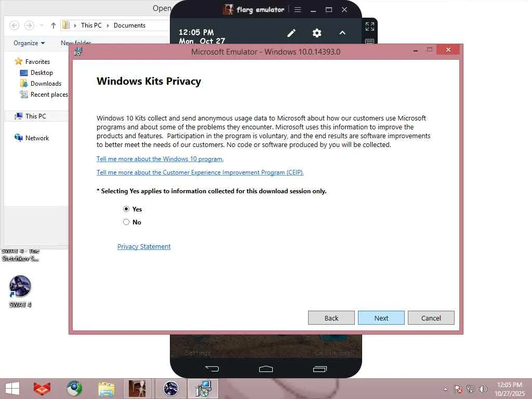Screen dimensions: 532x399
Task: Click This PC in address breadcrumb
Action: pos(91,25)
